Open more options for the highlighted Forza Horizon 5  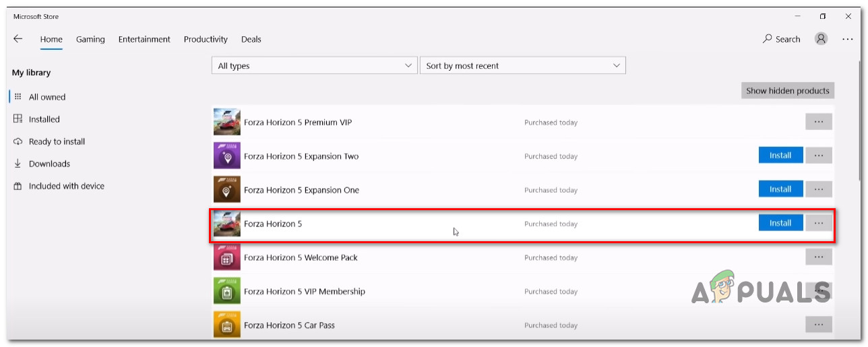pyautogui.click(x=818, y=223)
